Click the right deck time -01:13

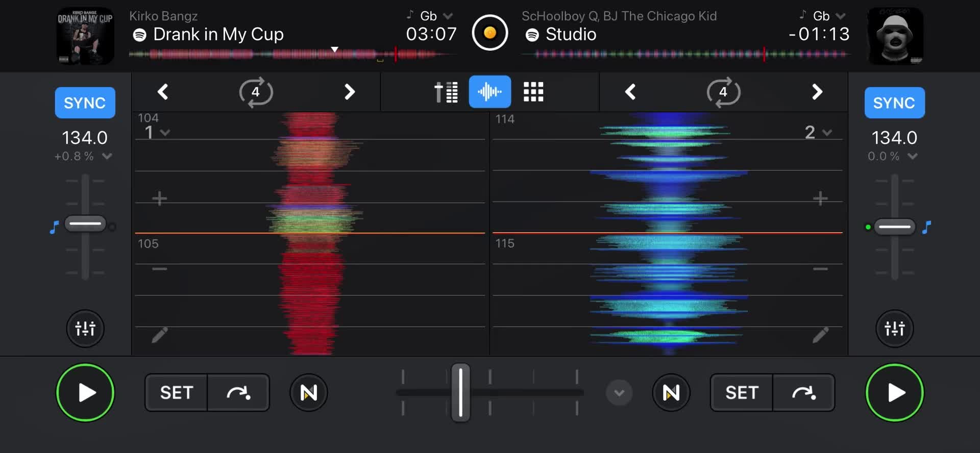pyautogui.click(x=819, y=34)
